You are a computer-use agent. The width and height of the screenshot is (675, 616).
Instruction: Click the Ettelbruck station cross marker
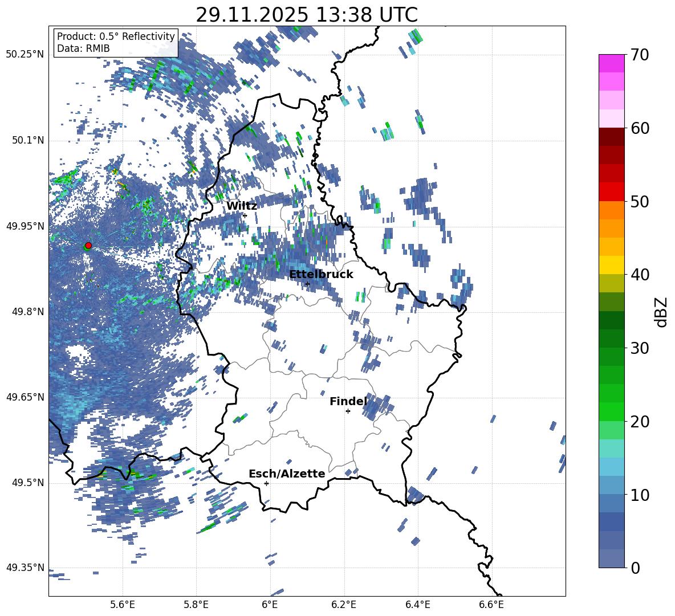point(307,284)
